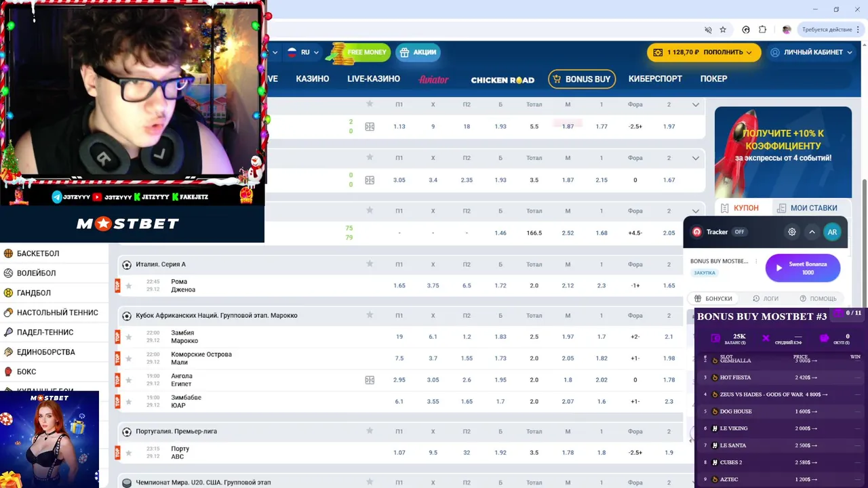Viewport: 868px width, 488px height.
Task: Select Порту П1 odds 1.07
Action: pyautogui.click(x=399, y=453)
